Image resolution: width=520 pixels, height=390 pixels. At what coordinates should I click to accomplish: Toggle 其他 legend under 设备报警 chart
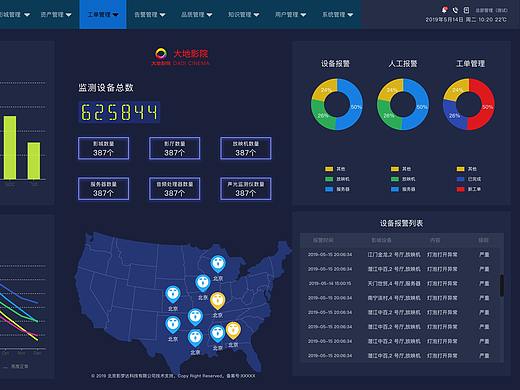click(335, 169)
